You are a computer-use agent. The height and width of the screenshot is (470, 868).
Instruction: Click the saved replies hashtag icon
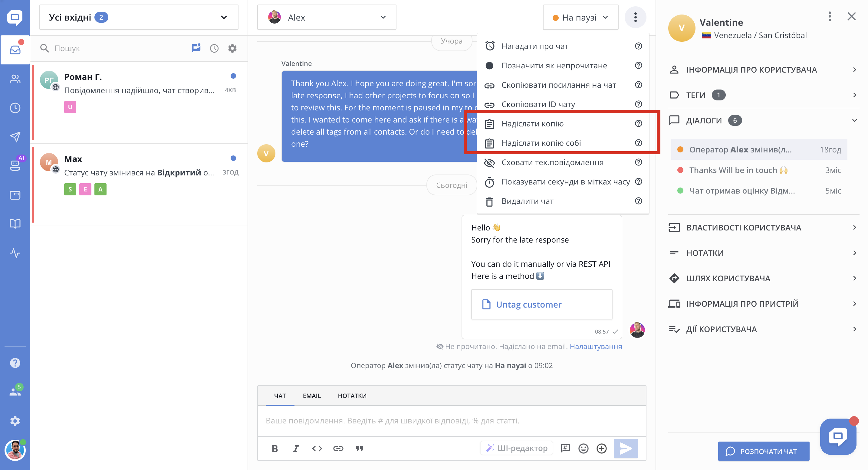tap(565, 448)
